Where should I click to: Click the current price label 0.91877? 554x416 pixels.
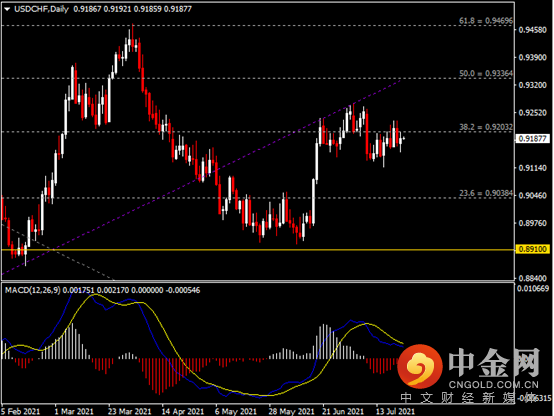(533, 139)
